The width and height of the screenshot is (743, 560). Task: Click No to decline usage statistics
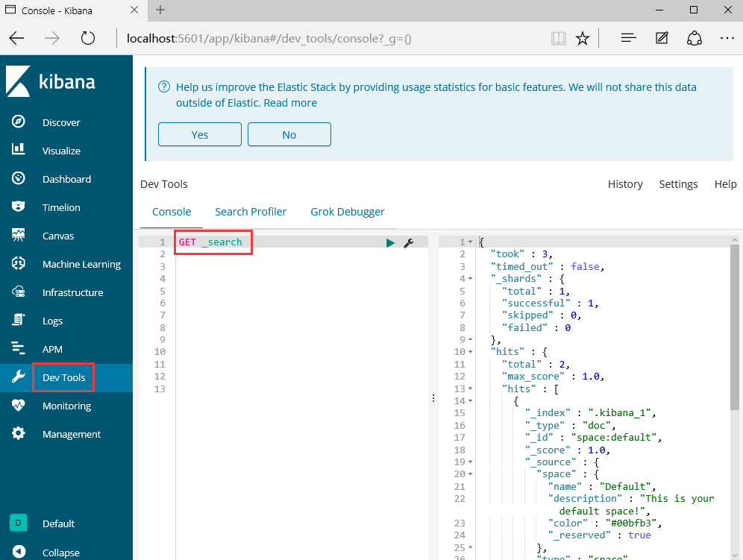(x=289, y=134)
